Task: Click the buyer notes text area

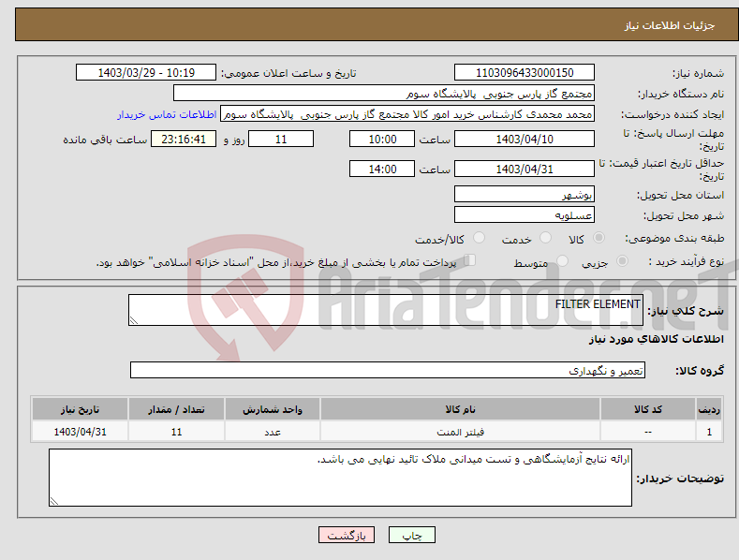Action: [x=340, y=478]
